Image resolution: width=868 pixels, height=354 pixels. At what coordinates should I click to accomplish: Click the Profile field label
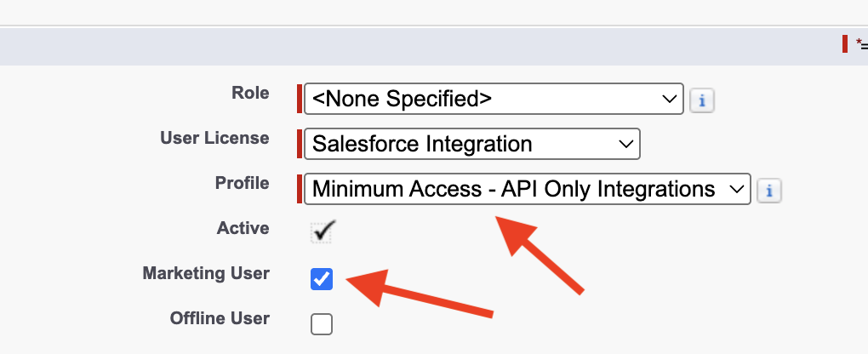tap(243, 183)
